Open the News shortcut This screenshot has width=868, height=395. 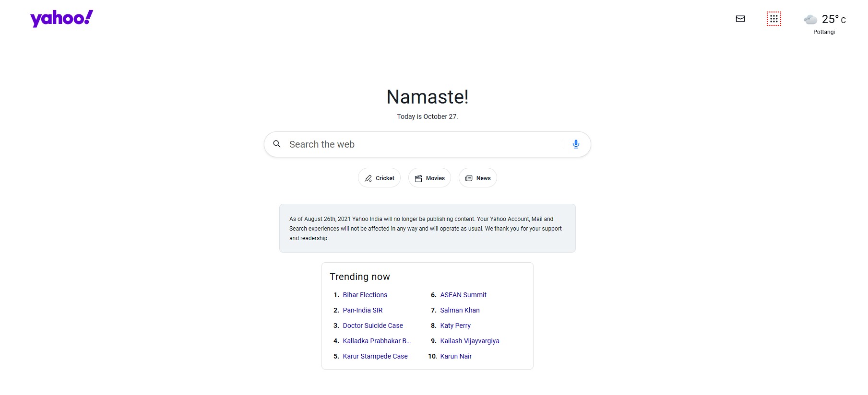(477, 178)
